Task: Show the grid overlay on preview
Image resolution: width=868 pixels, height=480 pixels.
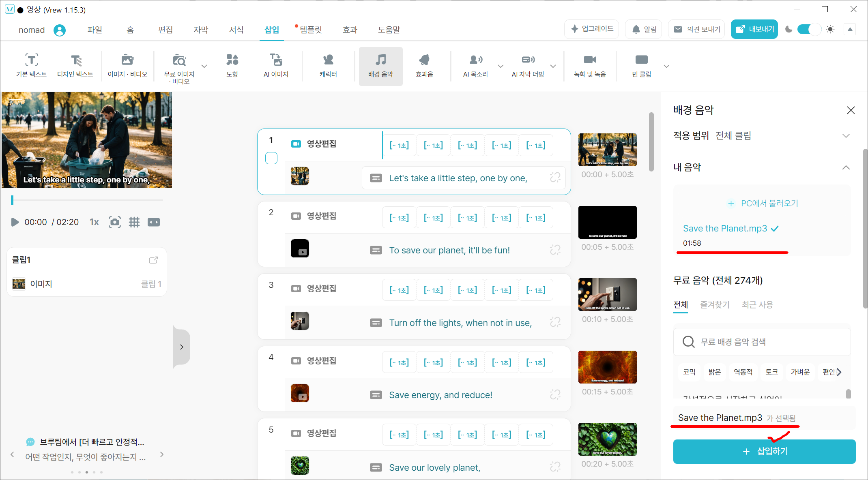Action: coord(134,222)
